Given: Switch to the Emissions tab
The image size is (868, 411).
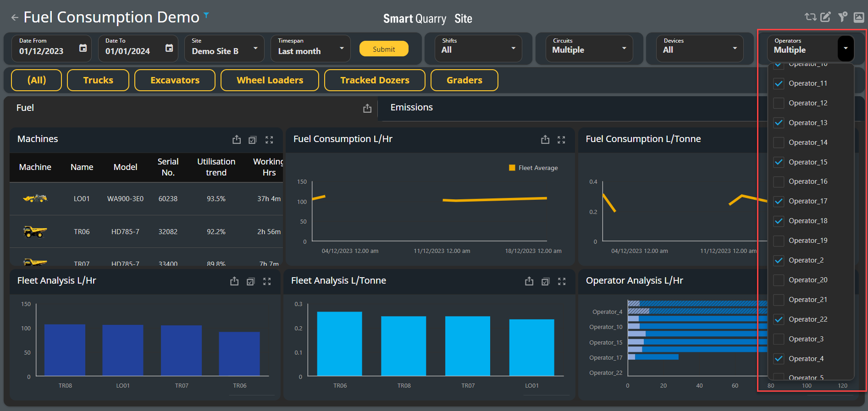Looking at the screenshot, I should coord(411,107).
